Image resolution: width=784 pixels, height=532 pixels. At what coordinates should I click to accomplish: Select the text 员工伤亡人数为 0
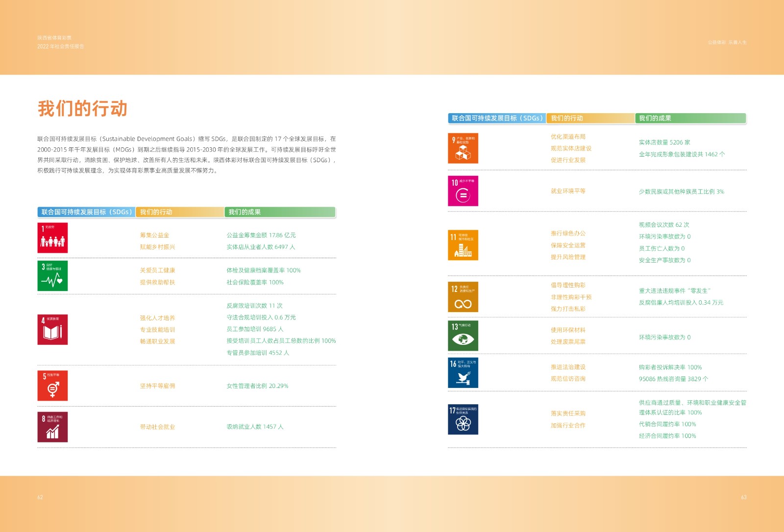pos(661,248)
